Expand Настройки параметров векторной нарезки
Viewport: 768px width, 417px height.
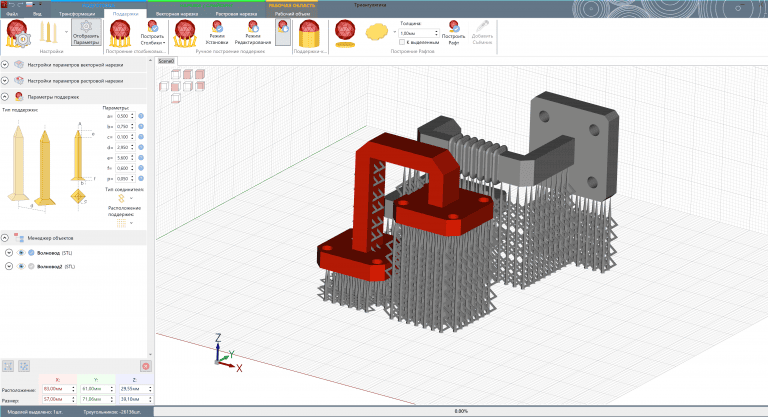point(6,65)
